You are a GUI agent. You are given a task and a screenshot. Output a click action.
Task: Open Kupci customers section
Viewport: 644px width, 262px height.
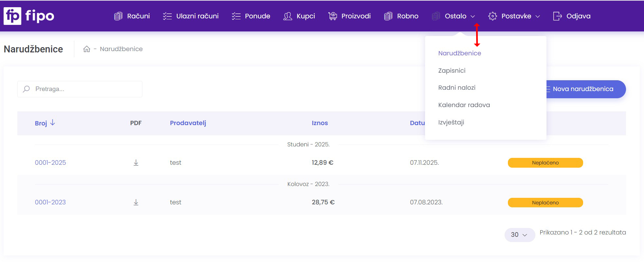point(299,16)
